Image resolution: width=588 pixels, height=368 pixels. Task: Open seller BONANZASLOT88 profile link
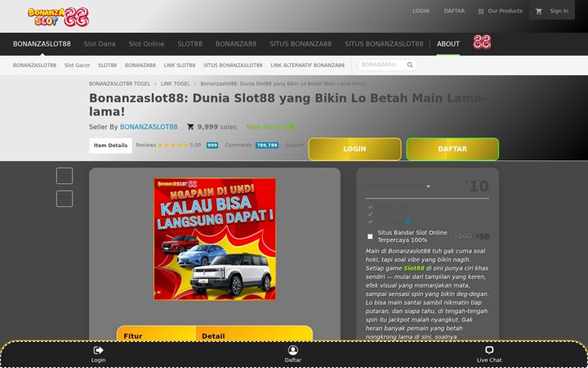(149, 127)
